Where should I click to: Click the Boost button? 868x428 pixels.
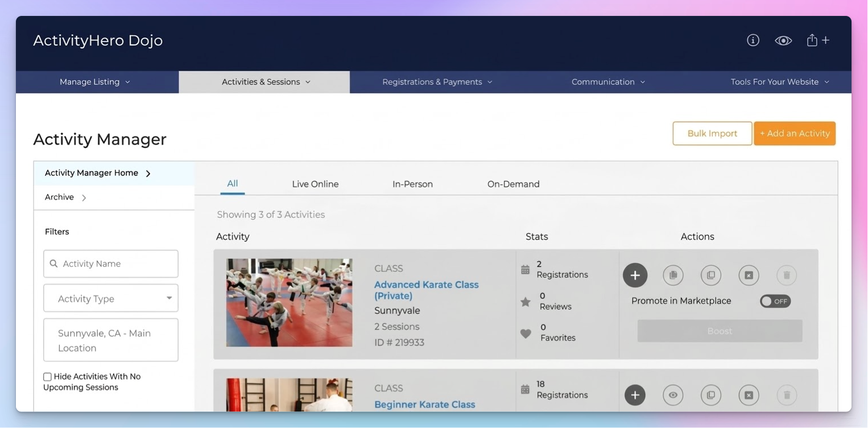(720, 331)
